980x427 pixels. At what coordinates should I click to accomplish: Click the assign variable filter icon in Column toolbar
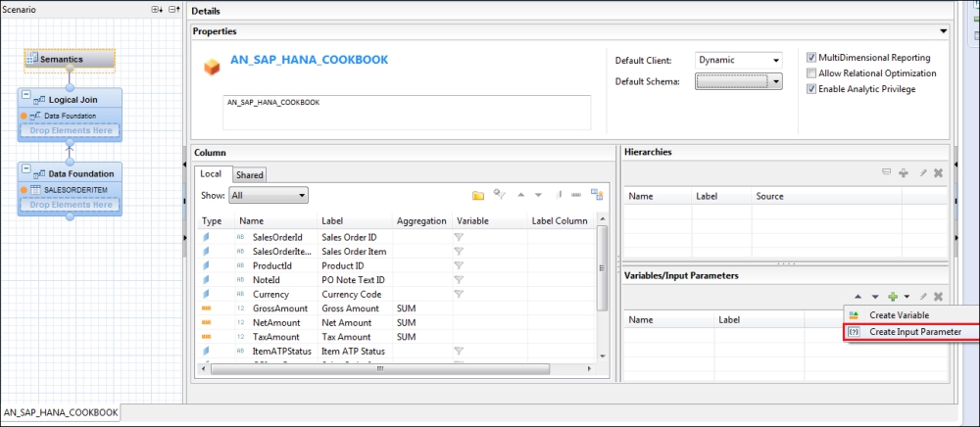(x=499, y=194)
